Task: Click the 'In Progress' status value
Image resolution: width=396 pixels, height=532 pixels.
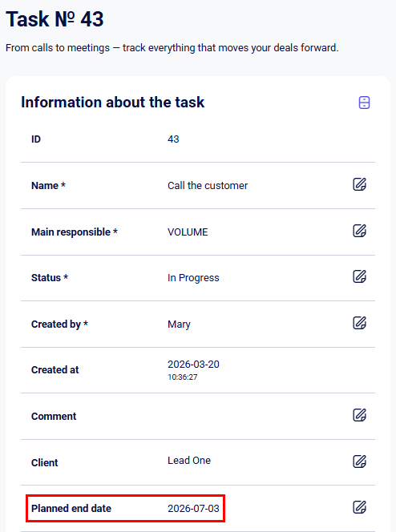Action: 193,278
